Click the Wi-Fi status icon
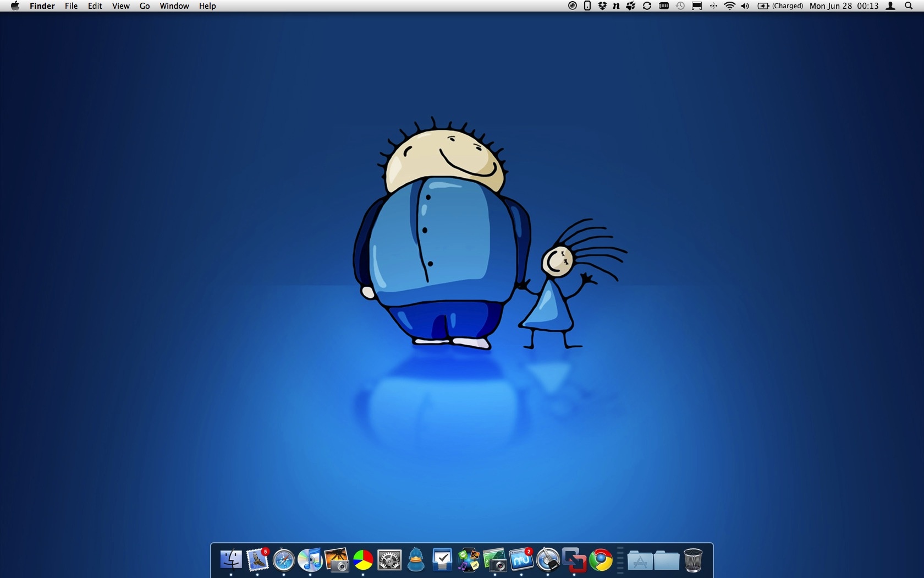 click(729, 6)
